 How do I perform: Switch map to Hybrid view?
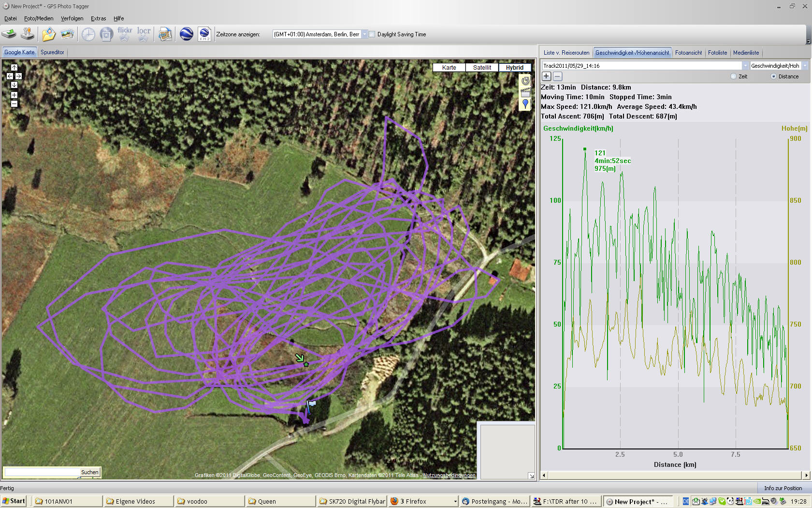(515, 68)
